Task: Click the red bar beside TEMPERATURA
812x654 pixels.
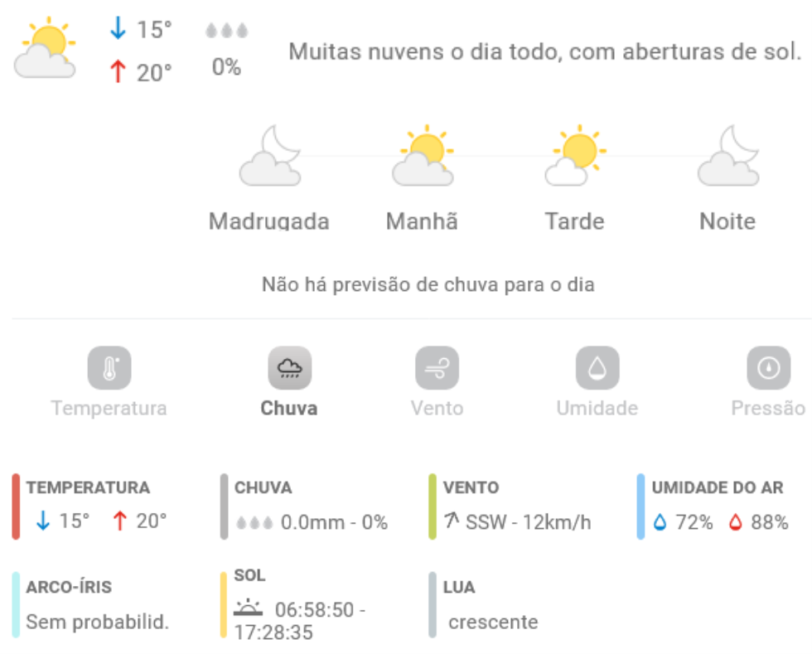Action: (x=16, y=506)
